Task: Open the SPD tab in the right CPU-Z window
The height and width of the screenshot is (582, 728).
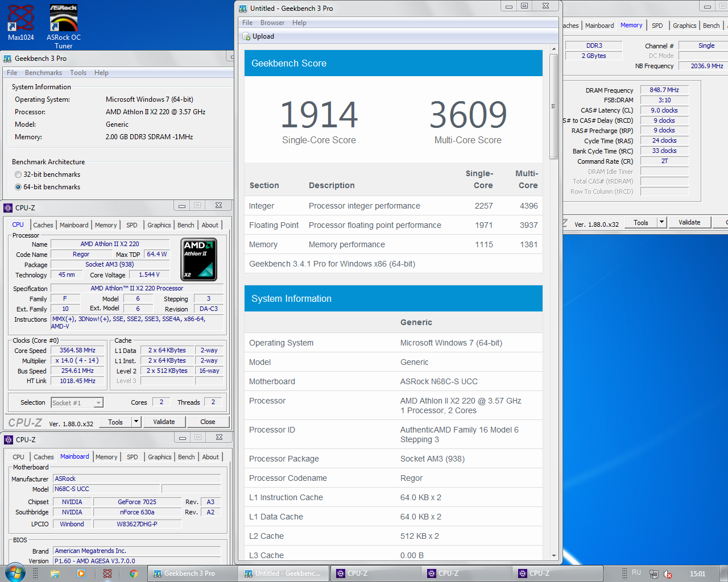Action: (x=657, y=26)
